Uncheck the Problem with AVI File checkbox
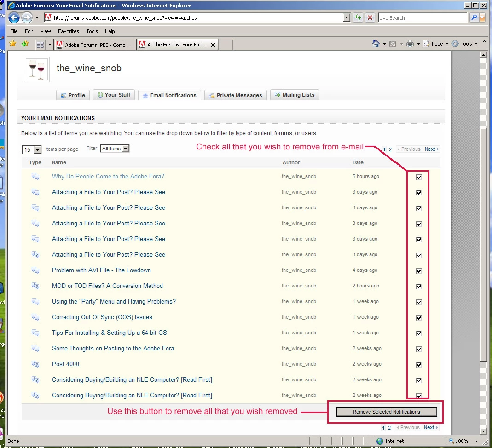This screenshot has width=492, height=448. pyautogui.click(x=418, y=270)
